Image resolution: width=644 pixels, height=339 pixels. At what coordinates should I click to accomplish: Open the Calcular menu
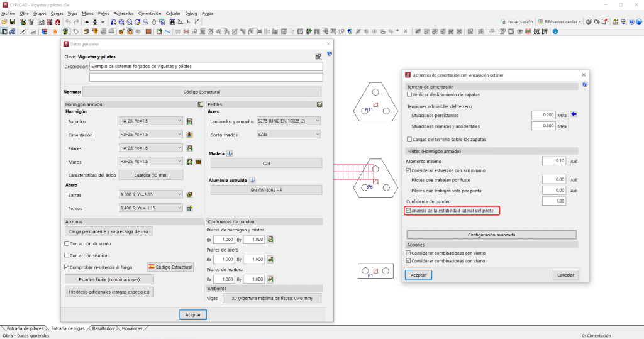(x=173, y=14)
